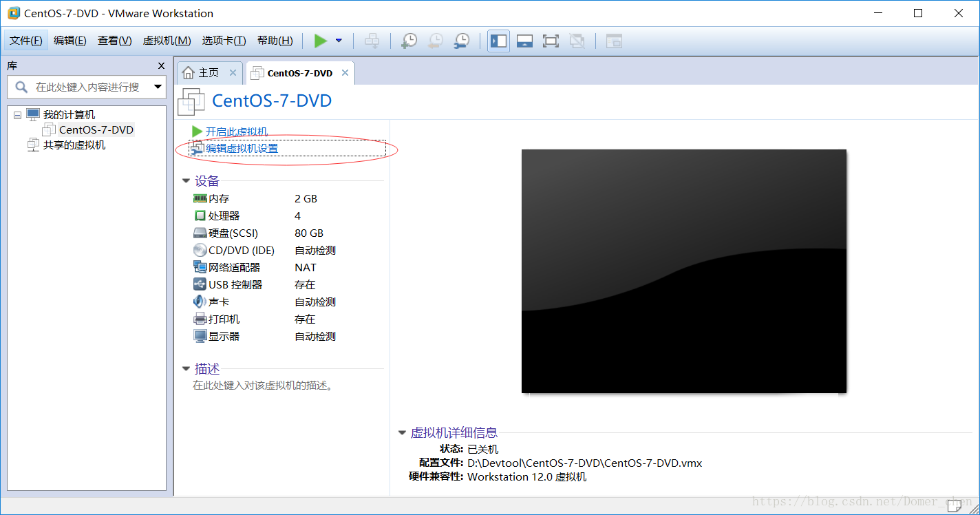980x515 pixels.
Task: Click the 内存 memory device icon
Action: (x=200, y=198)
